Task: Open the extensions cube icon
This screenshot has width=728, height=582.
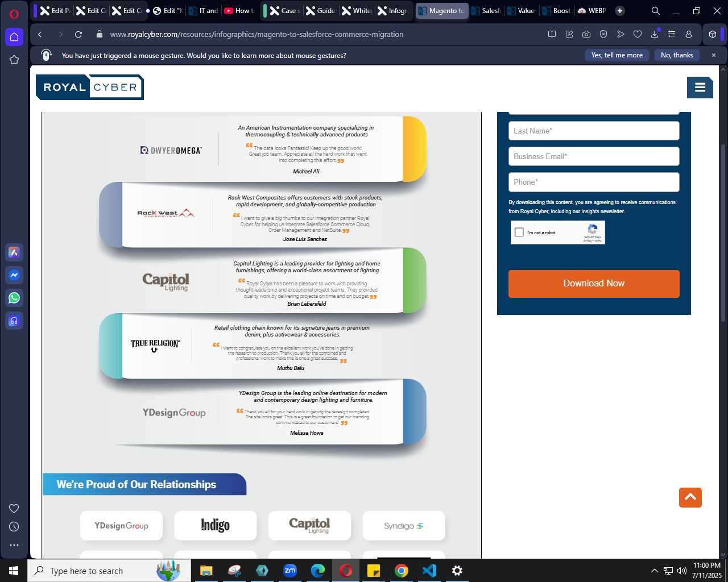Action: [713, 34]
